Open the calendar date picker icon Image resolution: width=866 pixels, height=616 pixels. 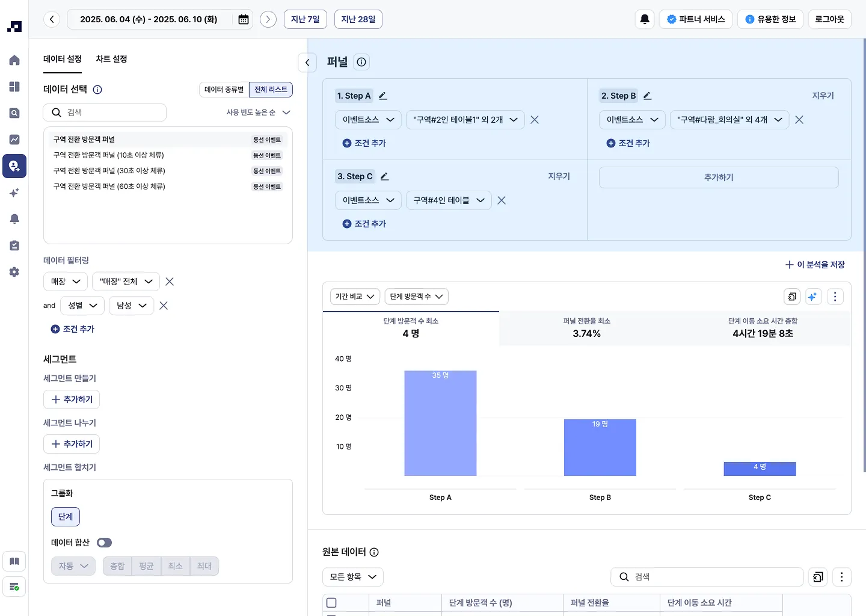(x=244, y=19)
